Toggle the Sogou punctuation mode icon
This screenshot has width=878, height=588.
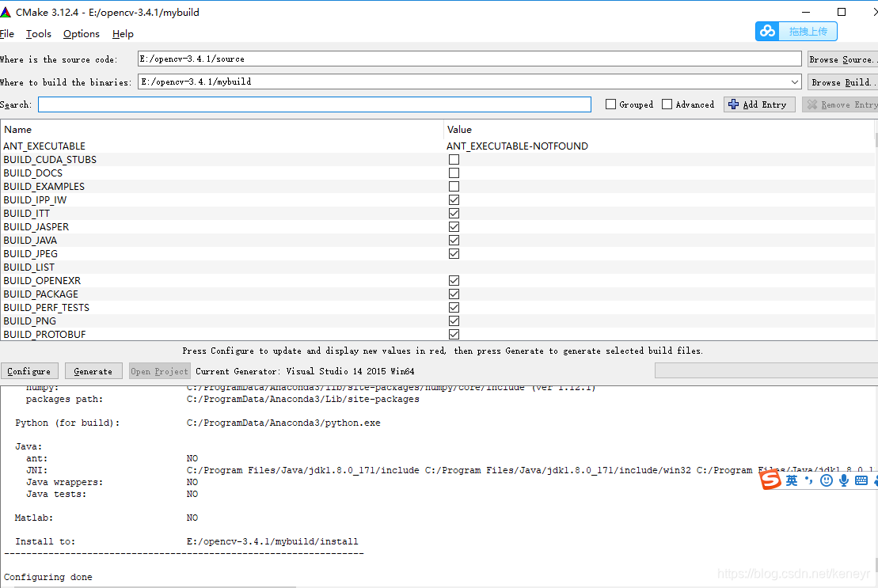(808, 480)
